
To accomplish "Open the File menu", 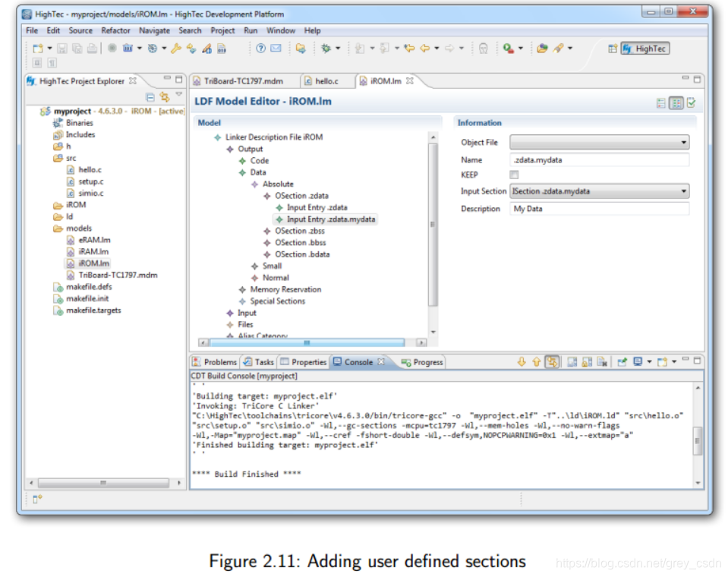I will 32,30.
